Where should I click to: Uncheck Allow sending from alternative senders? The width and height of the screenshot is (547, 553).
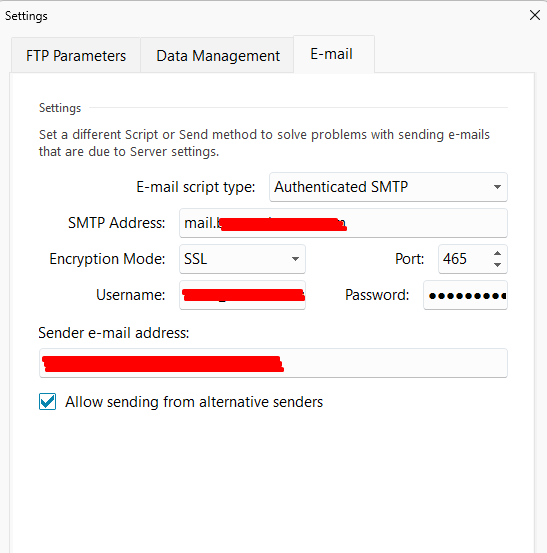(x=48, y=402)
